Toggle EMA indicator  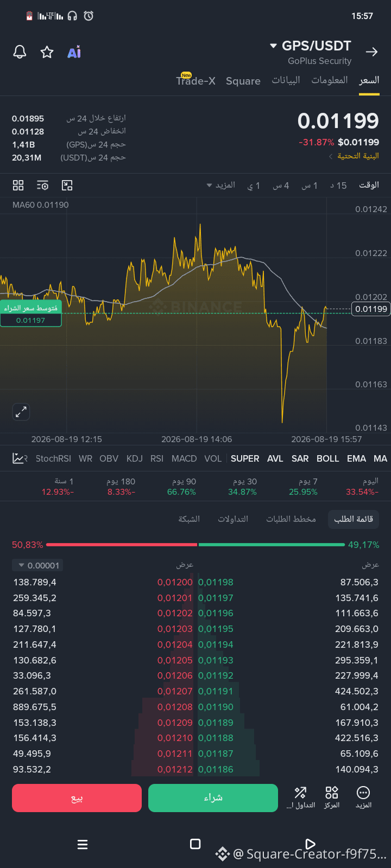357,458
